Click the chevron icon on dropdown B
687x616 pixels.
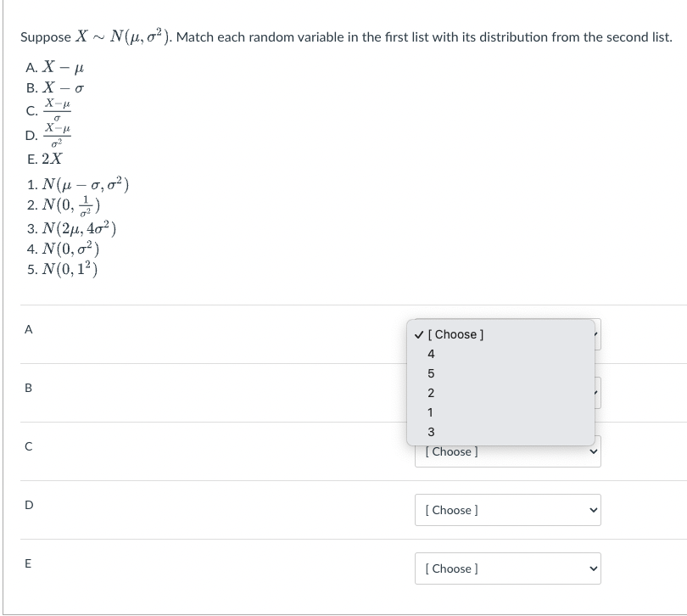595,393
